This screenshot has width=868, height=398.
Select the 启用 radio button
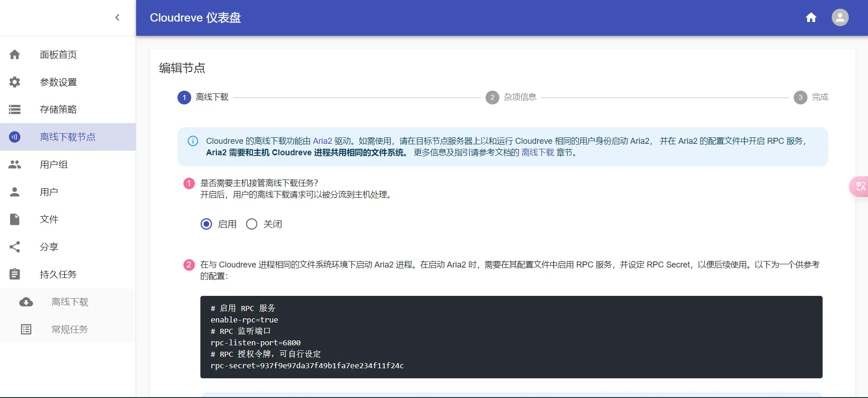(x=206, y=224)
